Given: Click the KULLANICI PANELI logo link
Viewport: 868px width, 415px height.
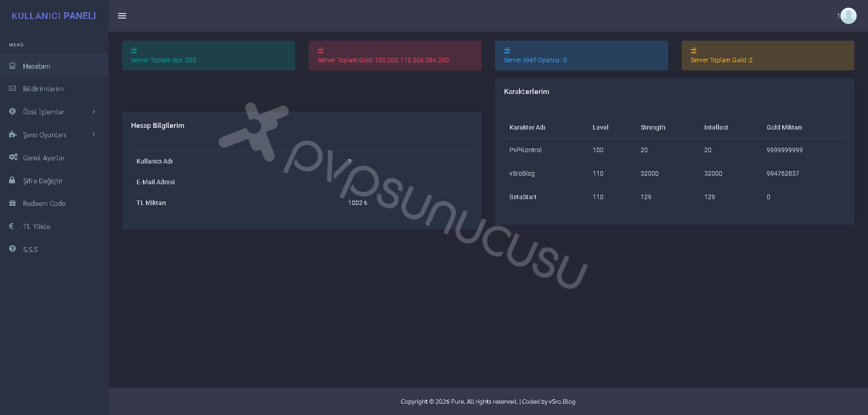Looking at the screenshot, I should coord(54,16).
